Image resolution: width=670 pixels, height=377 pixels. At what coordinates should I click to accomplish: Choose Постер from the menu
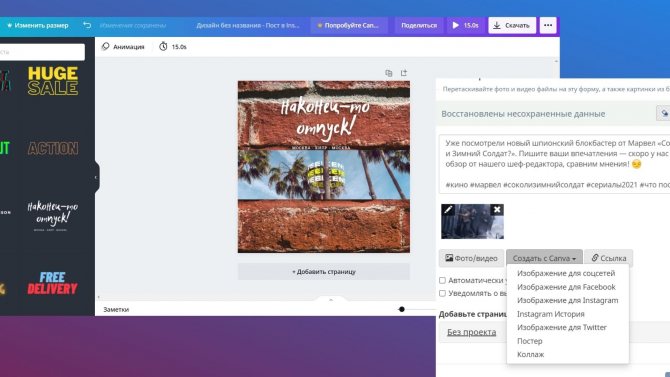(529, 341)
